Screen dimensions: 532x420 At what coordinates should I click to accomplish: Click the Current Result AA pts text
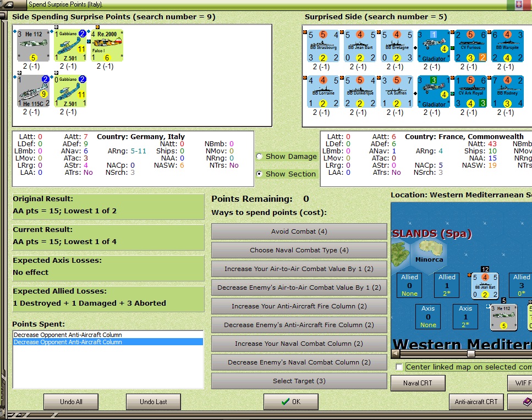64,242
